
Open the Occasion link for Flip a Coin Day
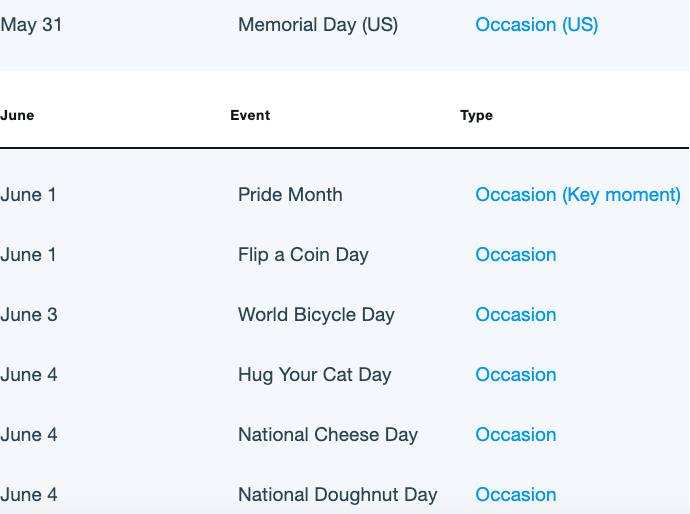516,255
